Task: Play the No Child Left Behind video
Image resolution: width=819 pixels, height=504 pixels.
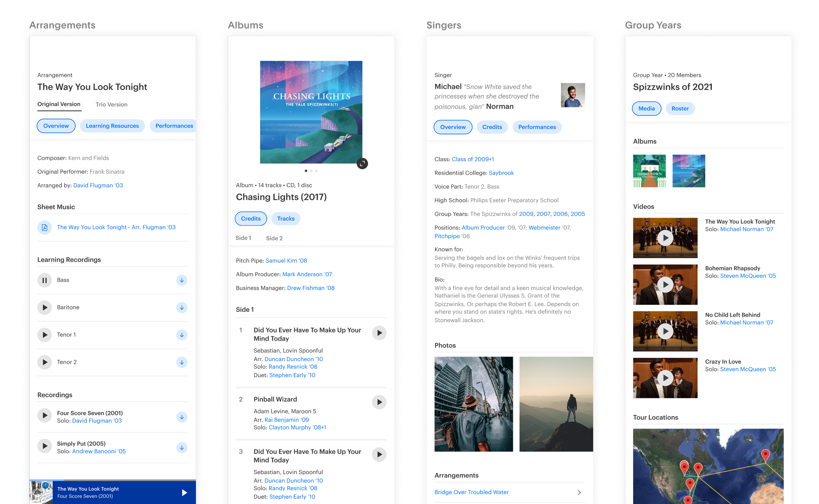Action: pyautogui.click(x=665, y=331)
